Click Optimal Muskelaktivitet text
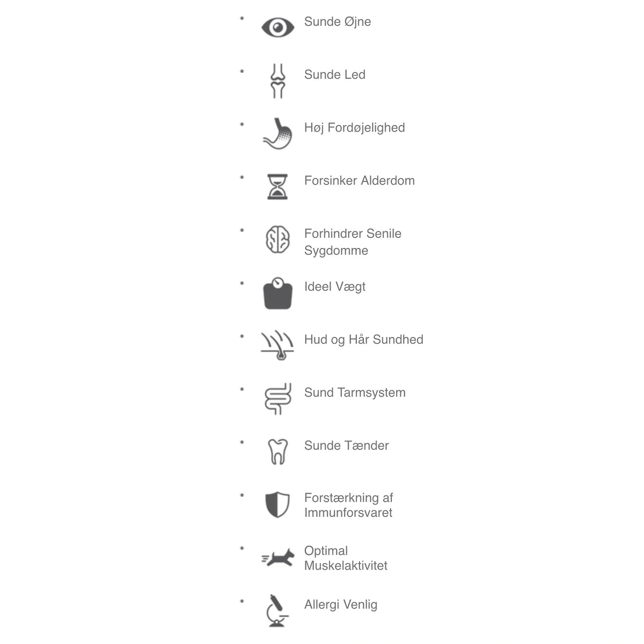644x644 pixels. pyautogui.click(x=346, y=558)
